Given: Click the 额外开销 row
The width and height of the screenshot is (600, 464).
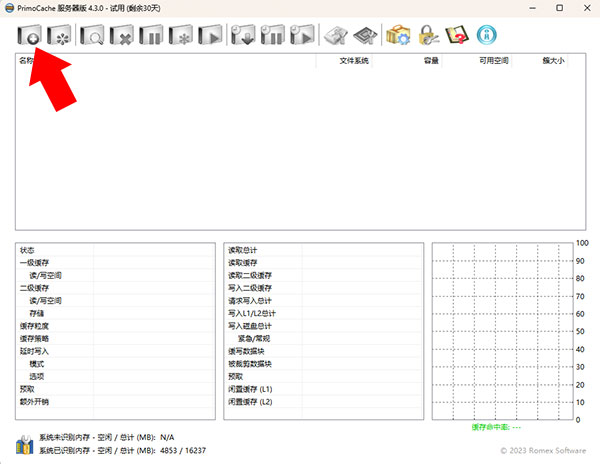Looking at the screenshot, I should [x=115, y=402].
